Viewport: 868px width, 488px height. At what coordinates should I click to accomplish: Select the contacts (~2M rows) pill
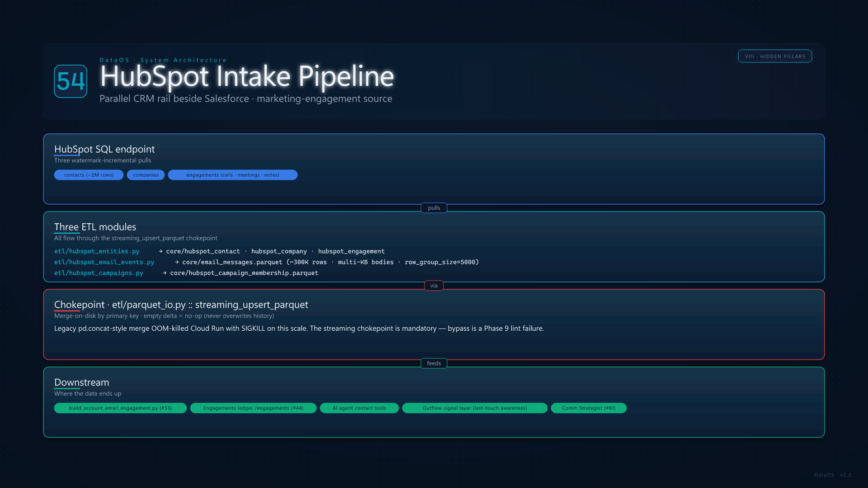pyautogui.click(x=89, y=175)
